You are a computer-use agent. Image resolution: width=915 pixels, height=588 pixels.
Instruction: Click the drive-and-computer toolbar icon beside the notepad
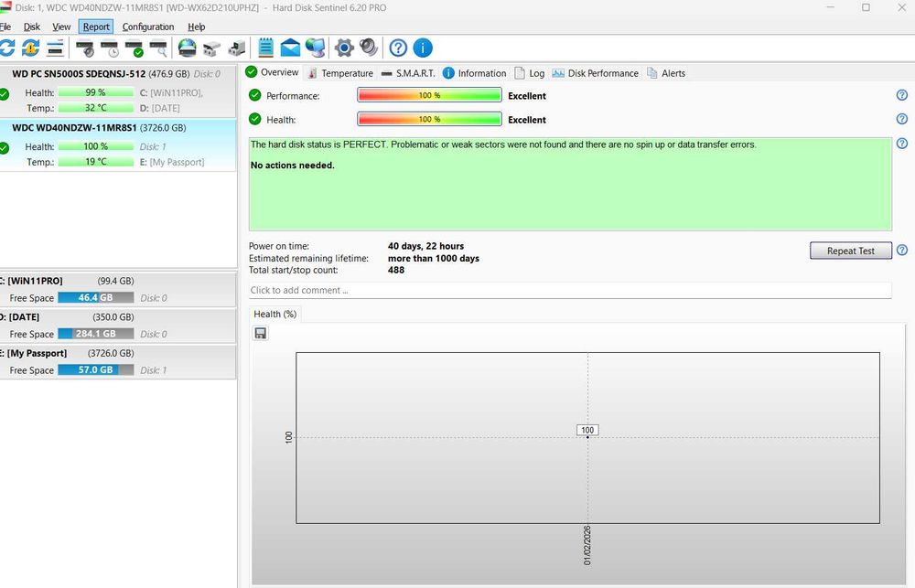pos(236,48)
